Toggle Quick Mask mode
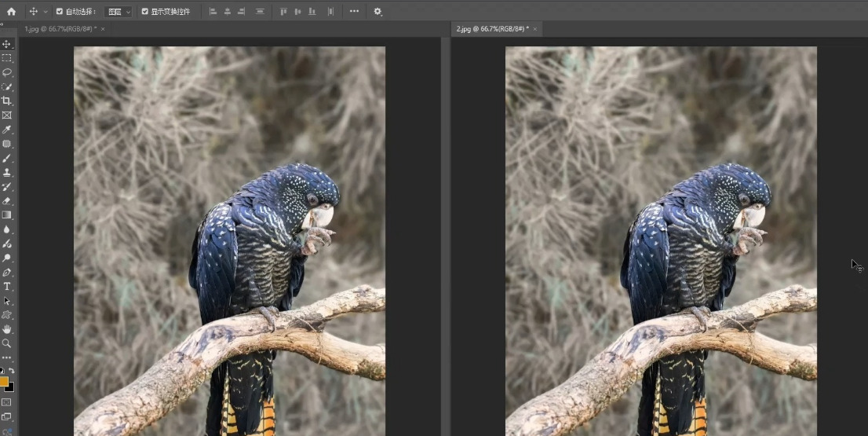 coord(6,402)
